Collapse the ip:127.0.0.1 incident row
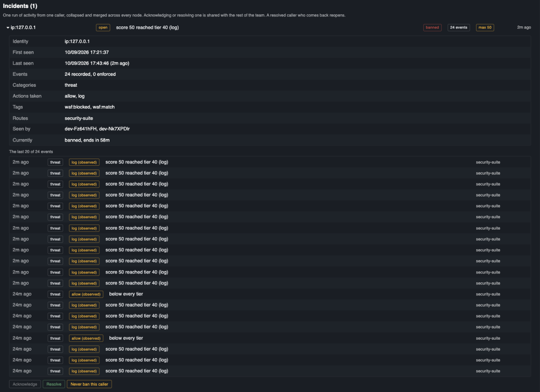The height and width of the screenshot is (392, 540). [8, 28]
